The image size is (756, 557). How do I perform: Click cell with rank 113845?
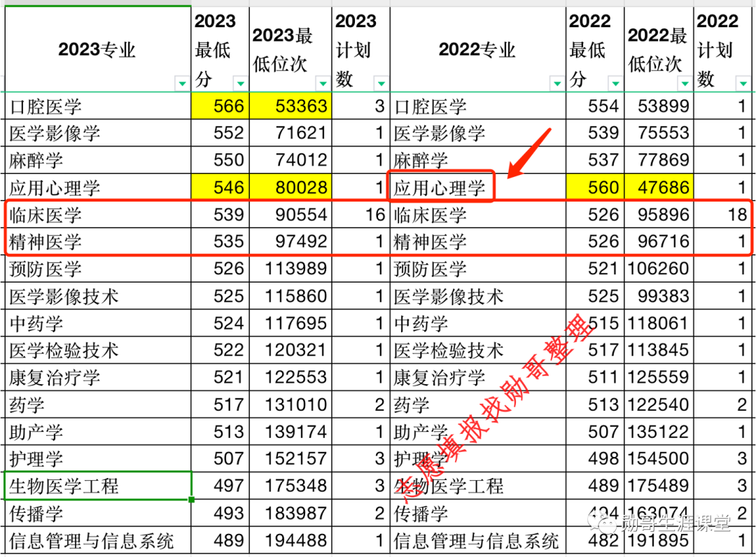click(659, 350)
